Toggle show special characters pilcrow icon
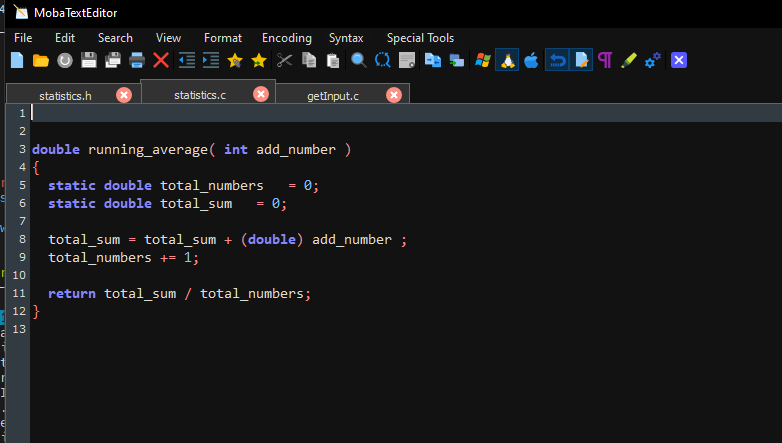The height and width of the screenshot is (443, 782). coord(605,60)
